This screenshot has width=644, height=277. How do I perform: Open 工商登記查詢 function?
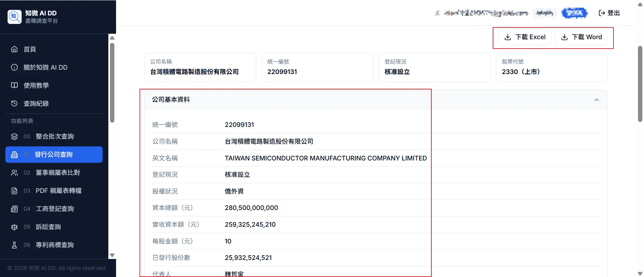point(54,209)
